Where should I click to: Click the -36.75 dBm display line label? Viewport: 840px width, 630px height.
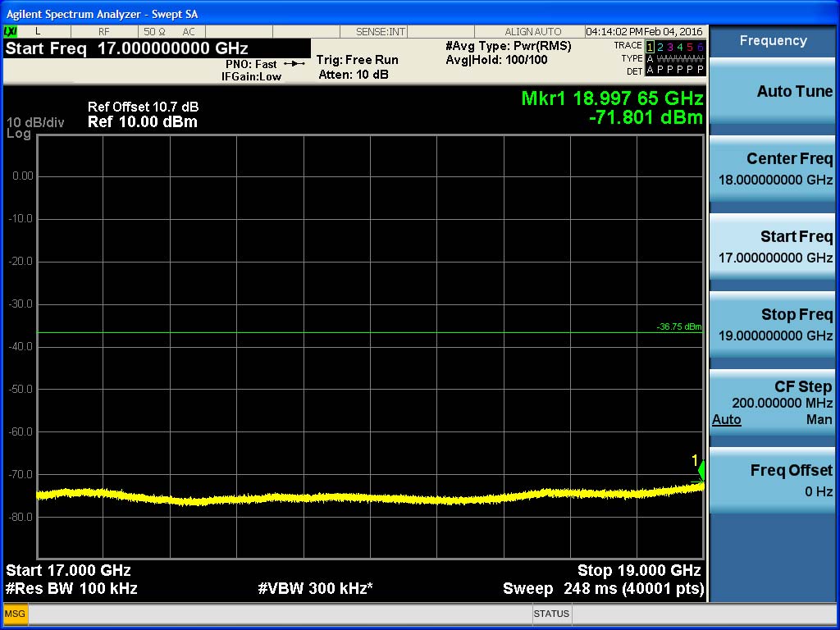[x=678, y=326]
